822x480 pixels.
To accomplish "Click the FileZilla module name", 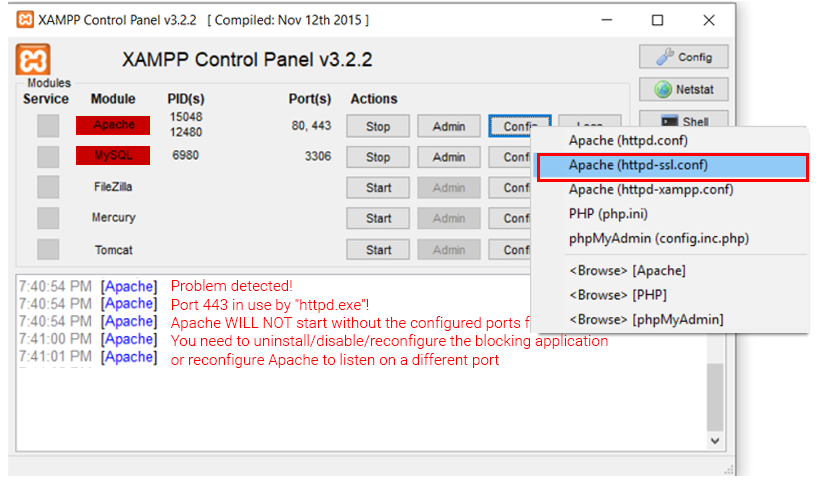I will tap(113, 187).
